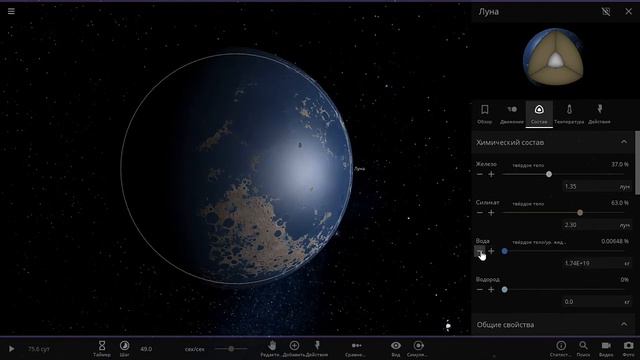Start the simulation with play button
The height and width of the screenshot is (360, 640).
click(11, 349)
